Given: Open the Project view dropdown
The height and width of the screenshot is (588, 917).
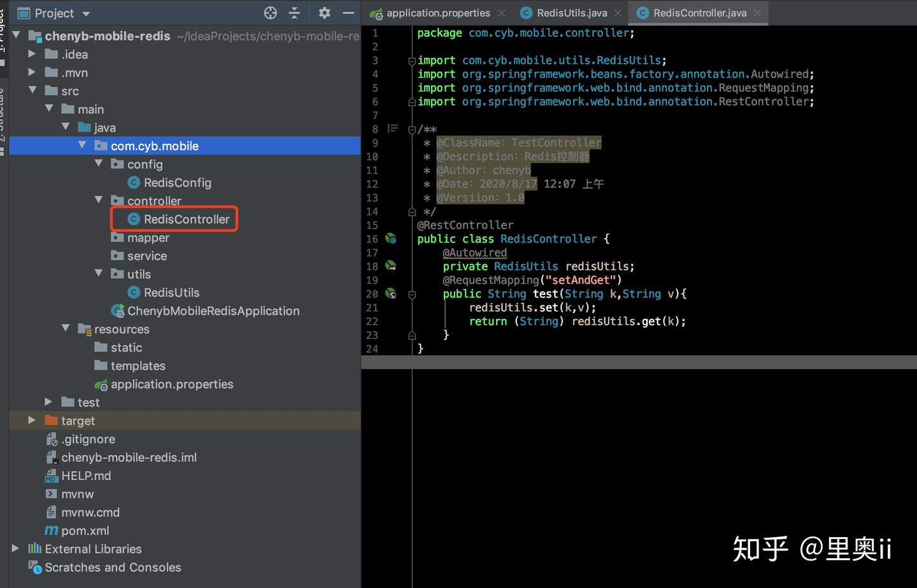Looking at the screenshot, I should coord(86,13).
